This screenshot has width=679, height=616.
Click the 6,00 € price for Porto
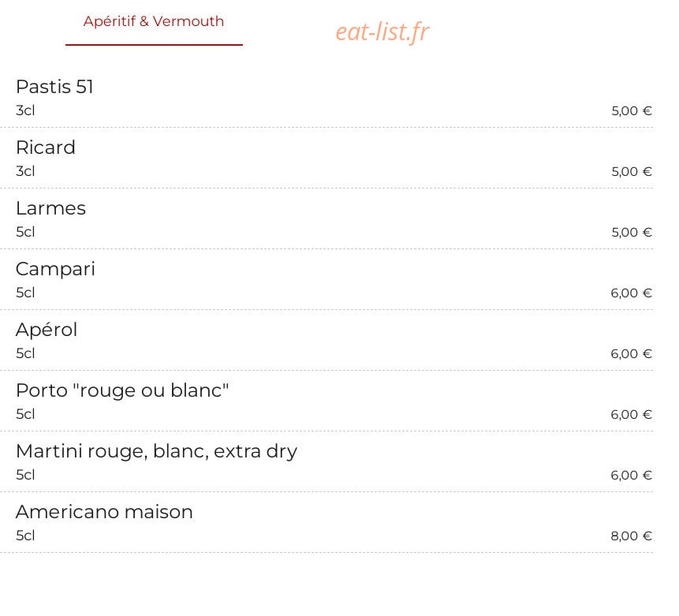coord(631,415)
